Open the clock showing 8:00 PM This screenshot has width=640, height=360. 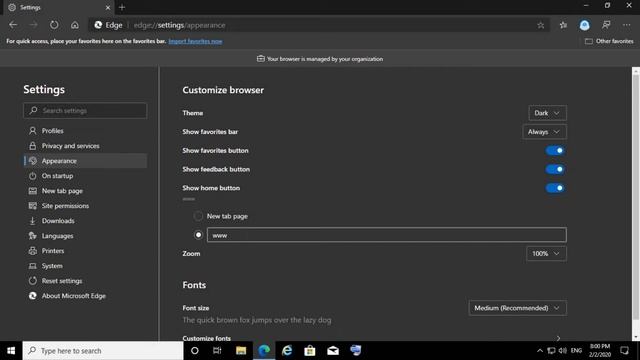coord(600,351)
